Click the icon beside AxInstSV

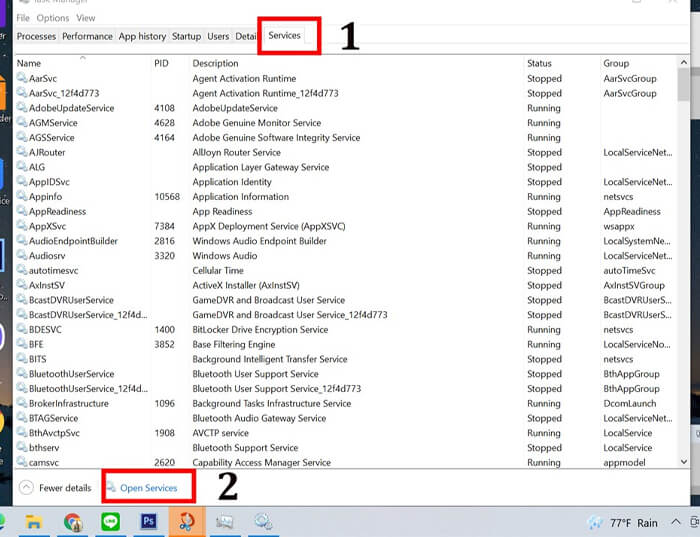[x=21, y=284]
